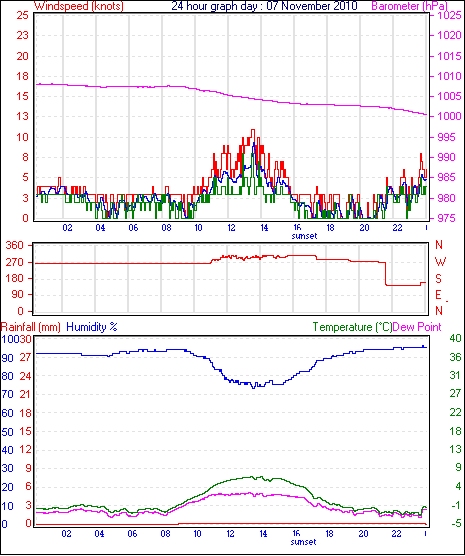The image size is (465, 556).
Task: Click the wind gust peak near 13 hours
Action: pos(253,130)
